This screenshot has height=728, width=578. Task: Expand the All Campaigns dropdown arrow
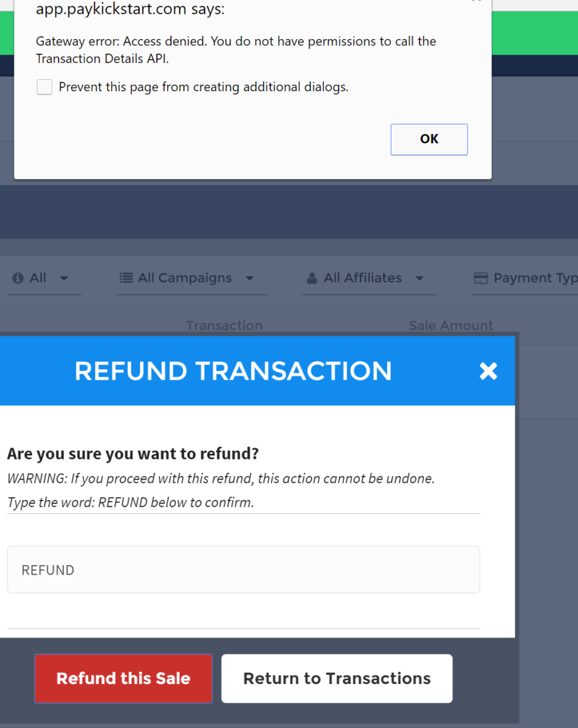click(x=249, y=279)
